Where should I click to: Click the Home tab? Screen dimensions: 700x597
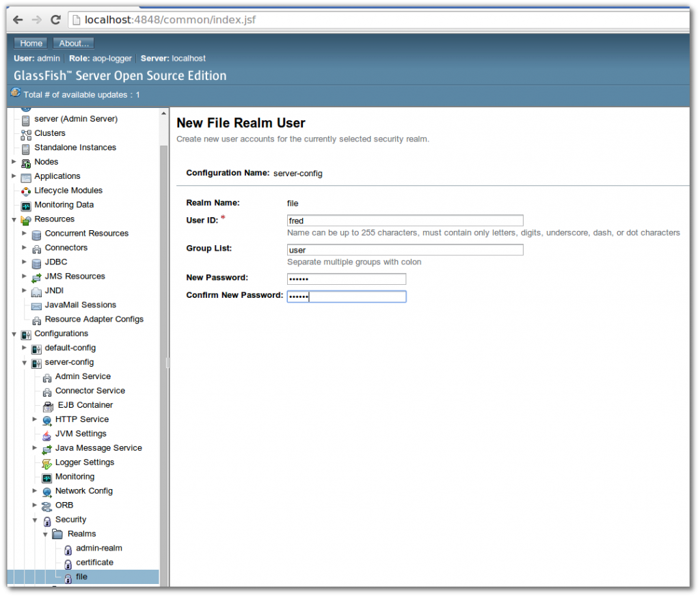point(30,42)
